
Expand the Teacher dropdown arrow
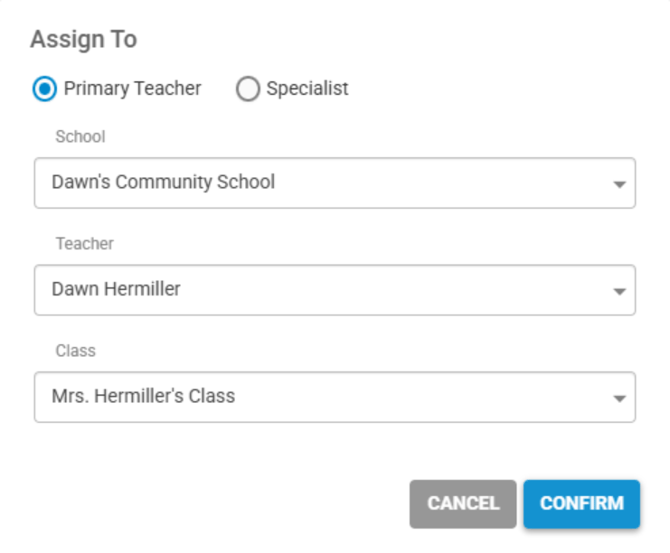619,291
